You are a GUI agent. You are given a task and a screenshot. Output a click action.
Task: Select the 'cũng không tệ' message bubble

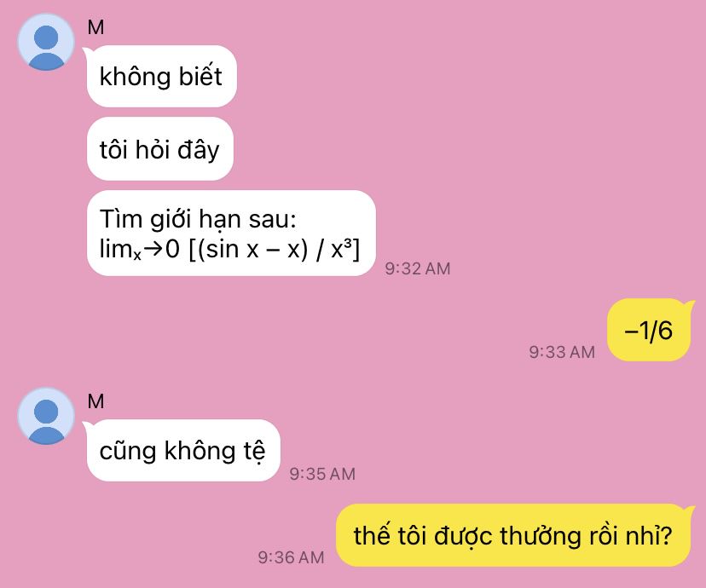(x=183, y=450)
